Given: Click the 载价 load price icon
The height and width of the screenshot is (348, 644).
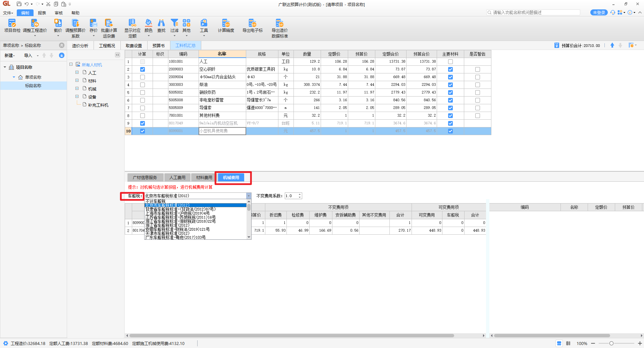Looking at the screenshot, I should point(58,23).
